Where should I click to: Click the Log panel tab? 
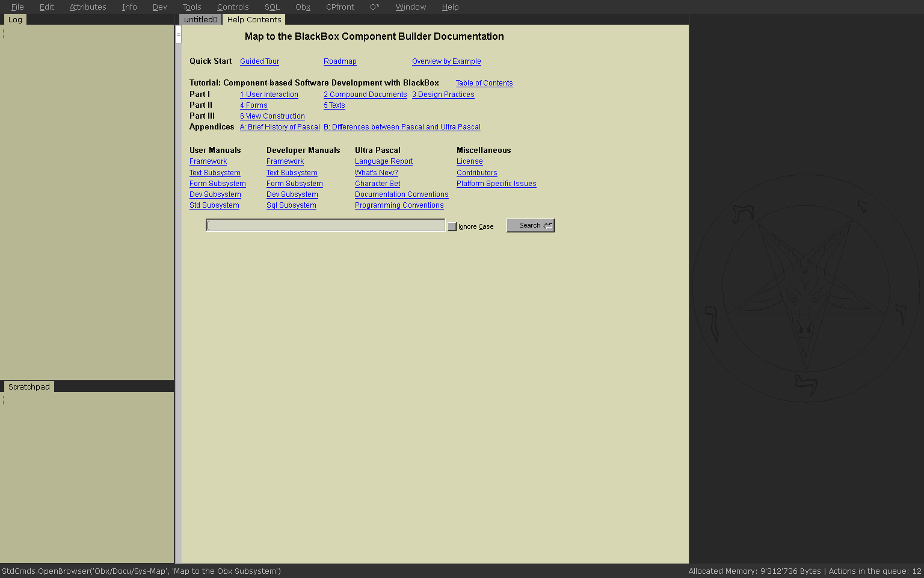pos(15,20)
